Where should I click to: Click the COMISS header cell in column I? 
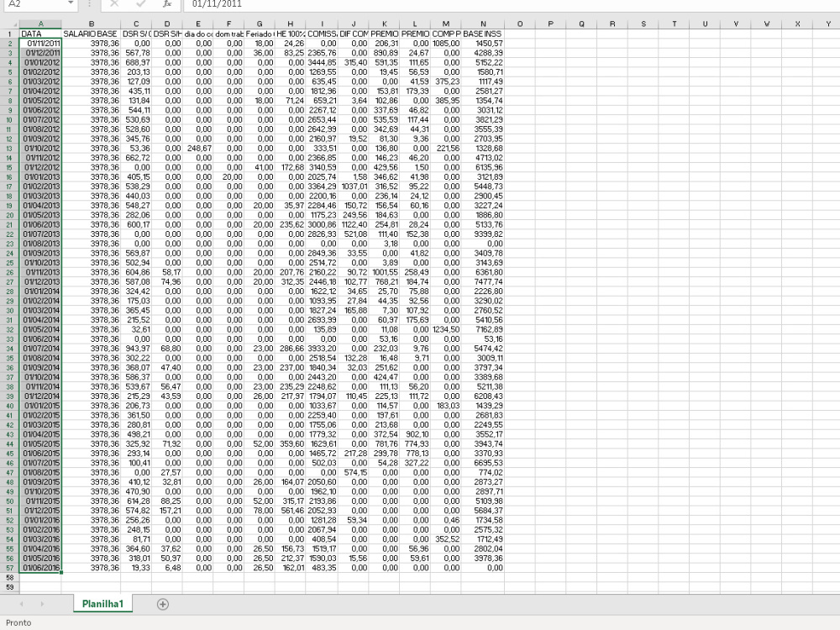click(322, 34)
